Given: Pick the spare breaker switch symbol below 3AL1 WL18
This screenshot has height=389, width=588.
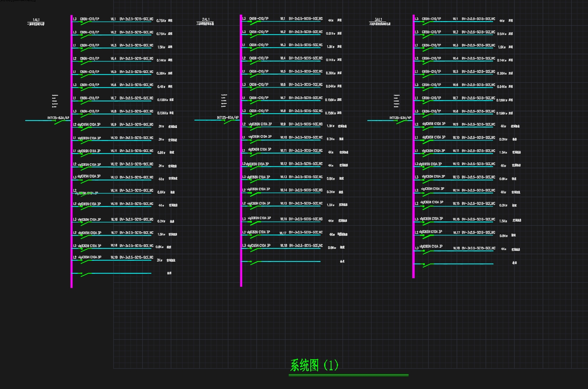Looking at the screenshot, I should 428,265.
